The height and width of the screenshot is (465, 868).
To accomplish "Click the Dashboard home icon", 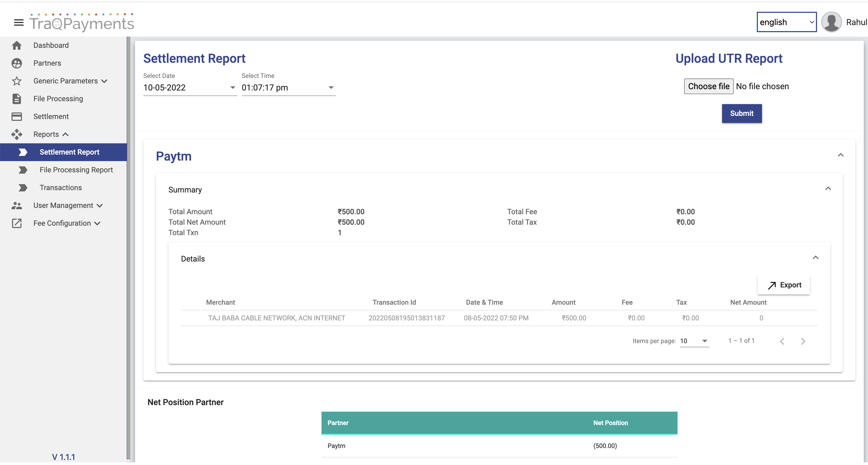I will point(16,46).
